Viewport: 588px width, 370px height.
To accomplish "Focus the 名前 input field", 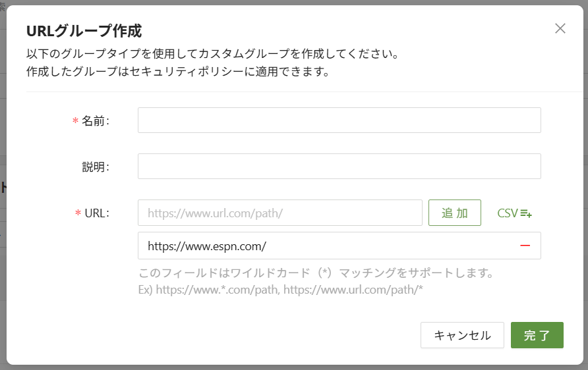I will click(339, 120).
